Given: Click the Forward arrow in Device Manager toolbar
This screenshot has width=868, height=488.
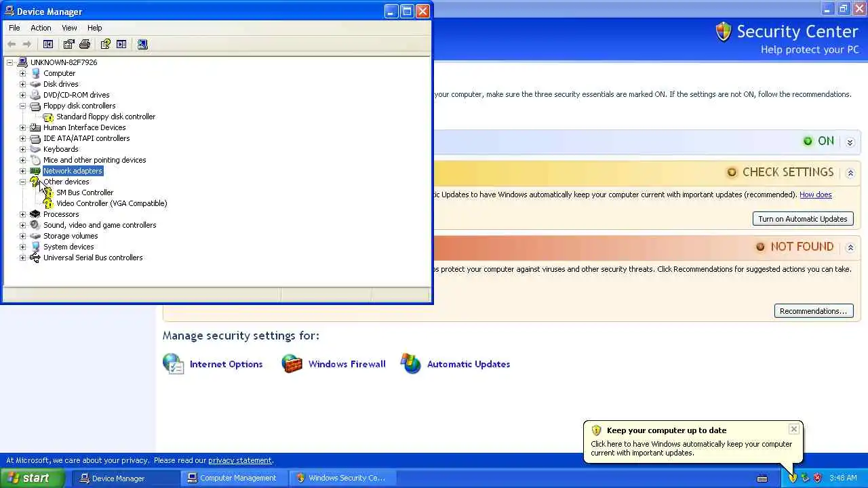Looking at the screenshot, I should [x=27, y=44].
